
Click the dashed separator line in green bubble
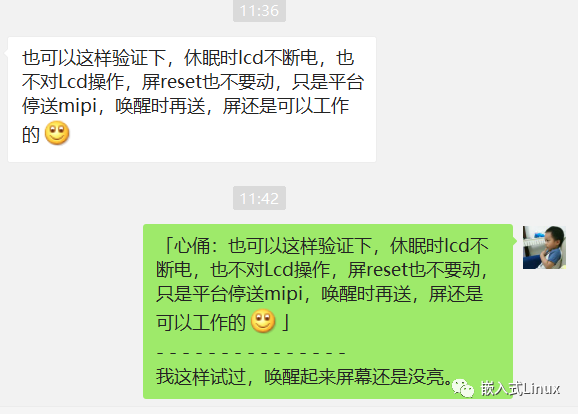251,353
